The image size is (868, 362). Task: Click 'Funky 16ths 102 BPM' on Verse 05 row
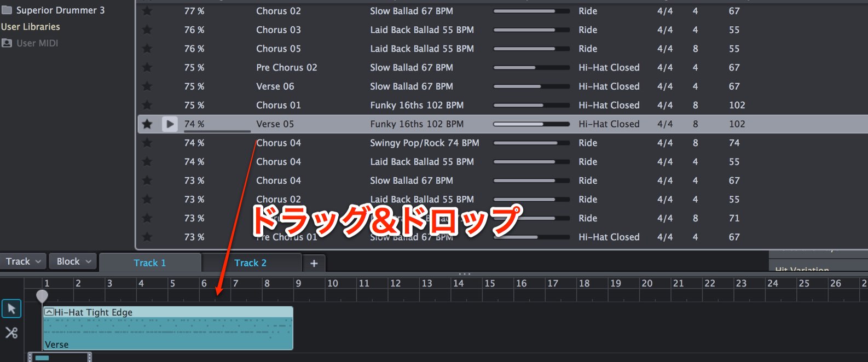pyautogui.click(x=417, y=124)
